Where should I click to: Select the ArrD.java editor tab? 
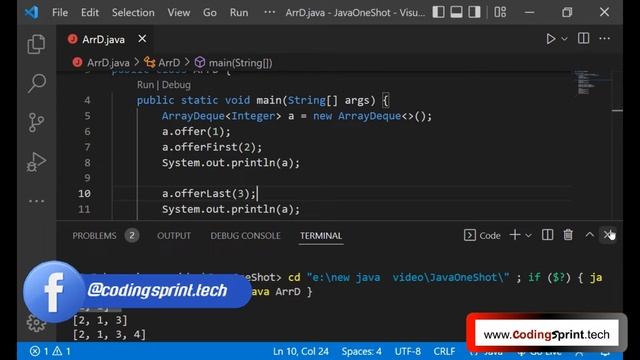(104, 39)
